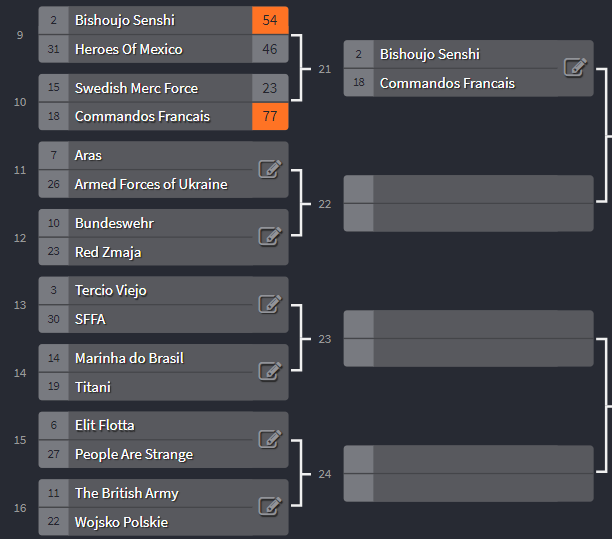Edit the Marinha do Brasil vs Titani match

[269, 372]
